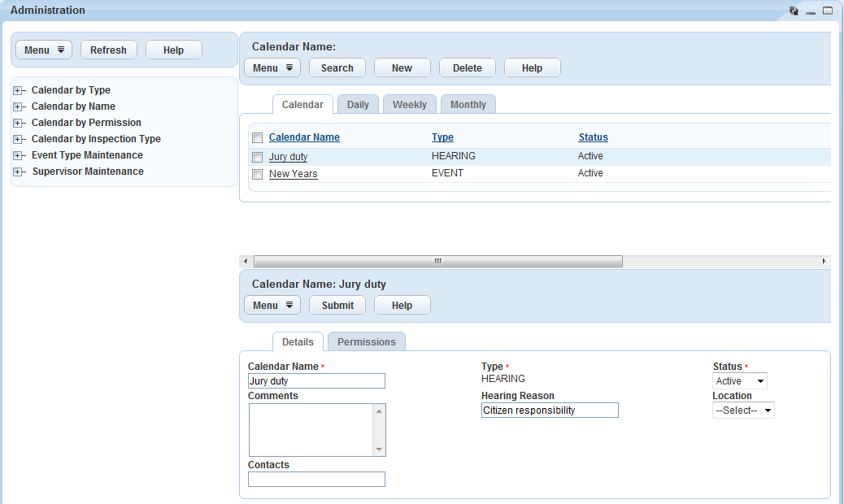Toggle the select-all calendar header checkbox
This screenshot has width=844, height=504.
click(x=257, y=137)
